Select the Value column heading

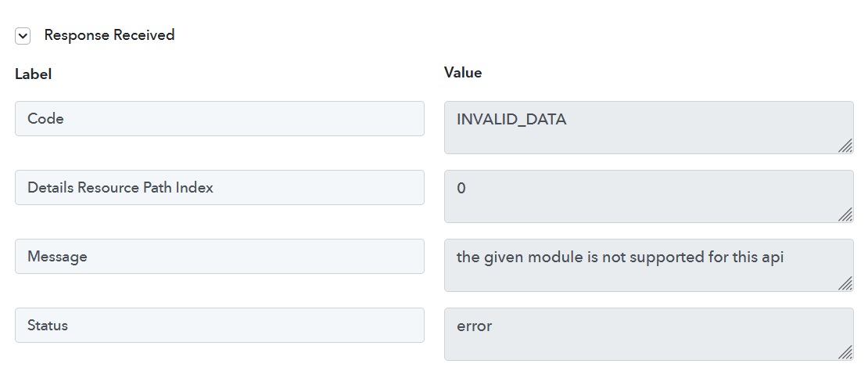pos(463,73)
